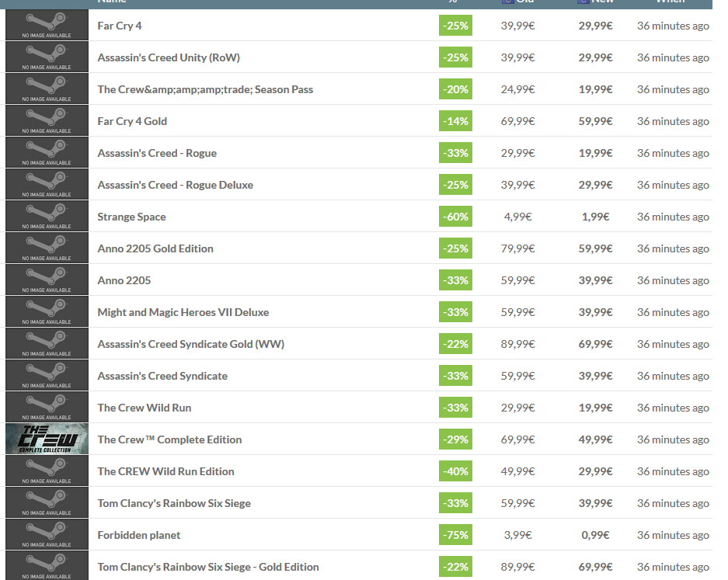Click old price 3,99€ for Forbidden planet
This screenshot has height=580, width=728.
point(517,535)
